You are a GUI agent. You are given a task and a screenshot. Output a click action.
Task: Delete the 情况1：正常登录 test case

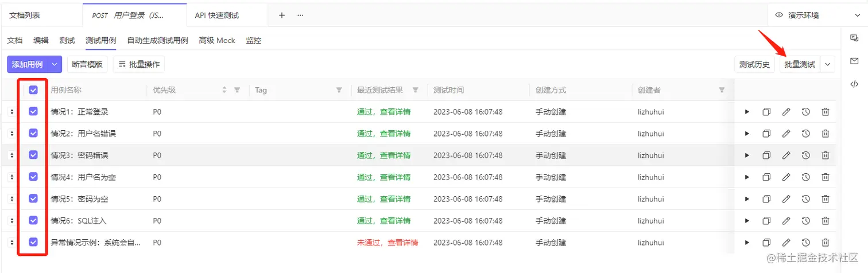(826, 112)
